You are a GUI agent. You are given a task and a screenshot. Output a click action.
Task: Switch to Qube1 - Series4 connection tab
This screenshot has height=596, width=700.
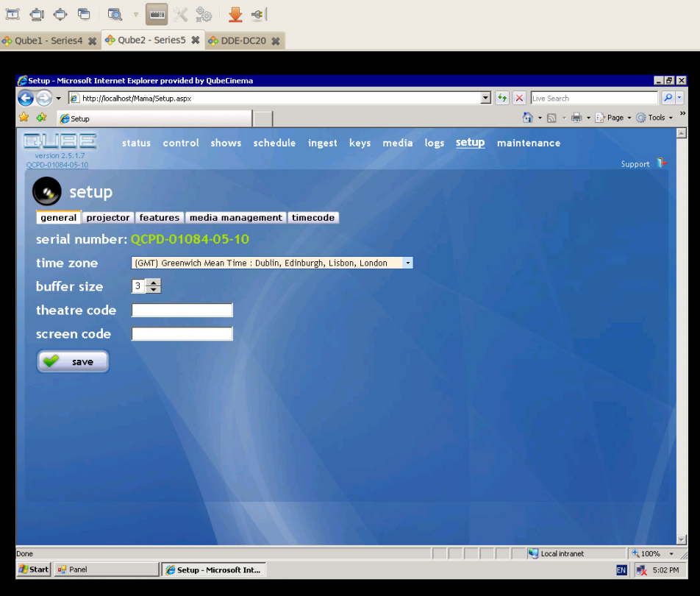pos(49,40)
